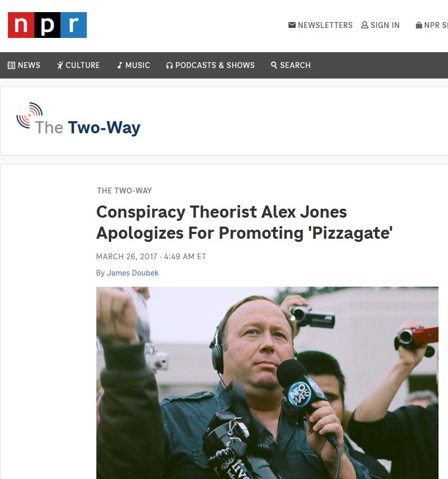Click THE TWO-WAY category label above headline

click(x=125, y=191)
